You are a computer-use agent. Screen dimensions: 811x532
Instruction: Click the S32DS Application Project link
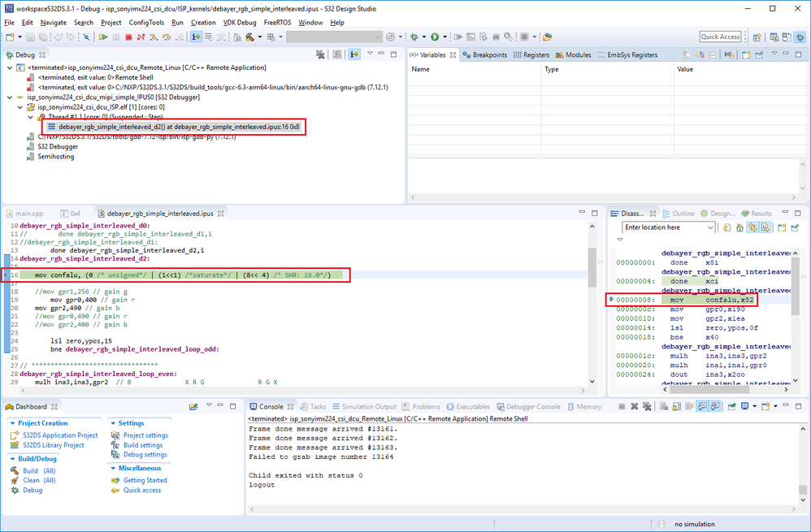(60, 435)
